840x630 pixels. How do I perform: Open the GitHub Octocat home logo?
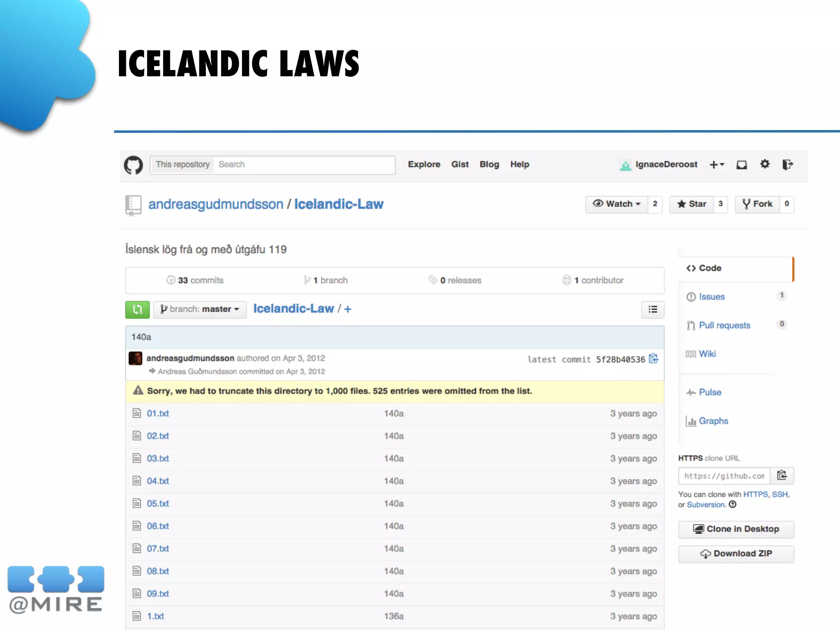[133, 165]
